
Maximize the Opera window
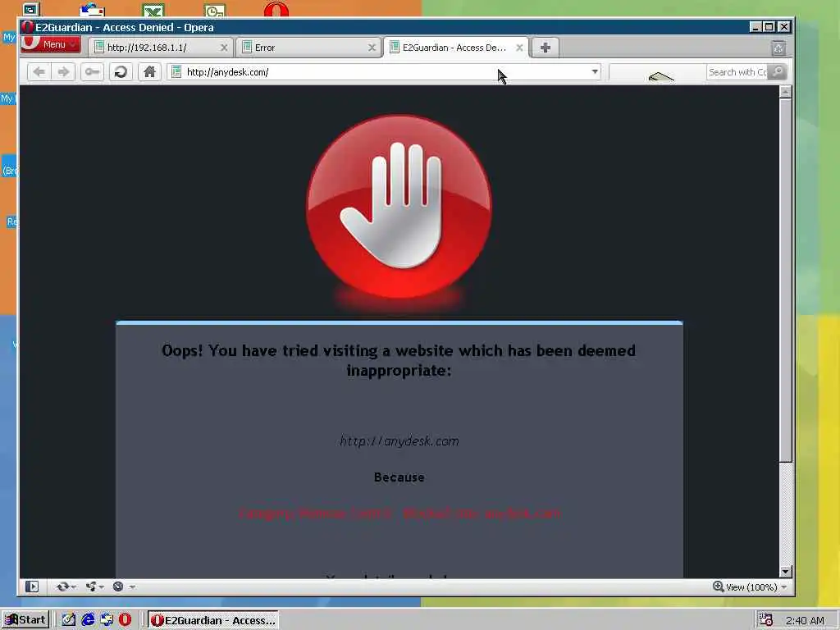[x=769, y=27]
